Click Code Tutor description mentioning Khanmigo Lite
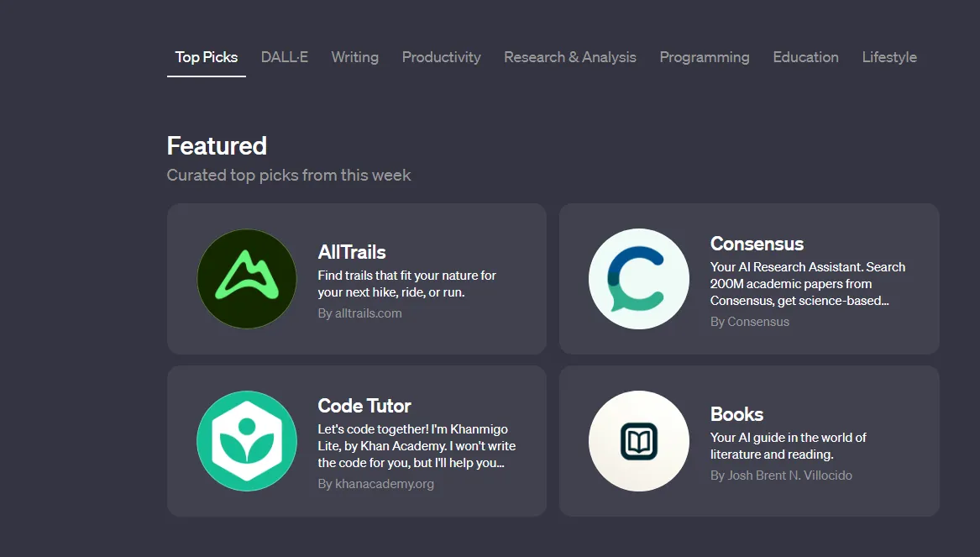This screenshot has width=980, height=557. click(417, 446)
